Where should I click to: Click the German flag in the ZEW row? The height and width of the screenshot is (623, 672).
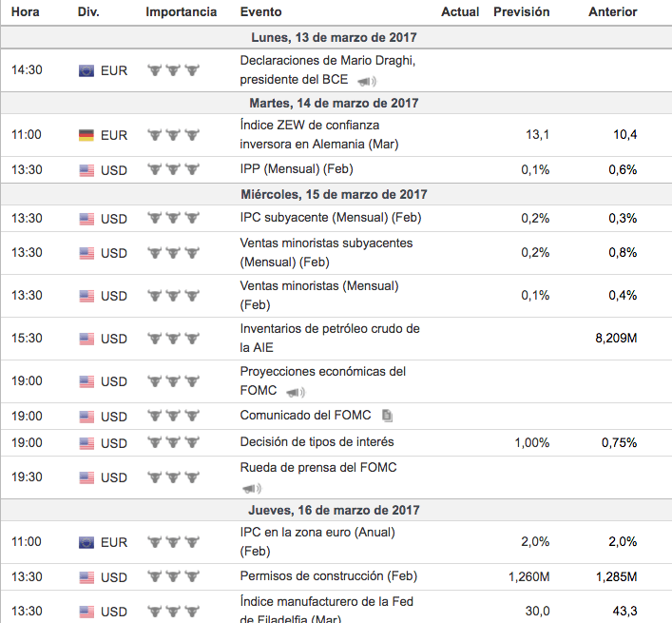(x=86, y=135)
